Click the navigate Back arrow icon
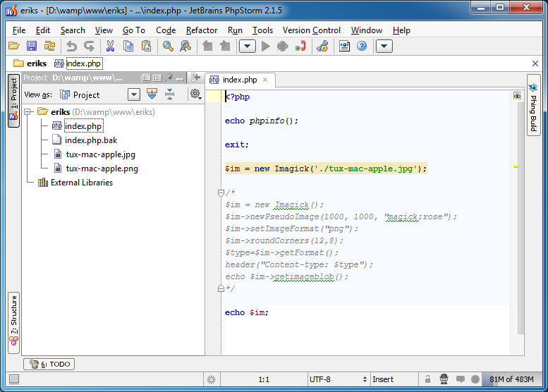Image resolution: width=548 pixels, height=392 pixels. 207,46
